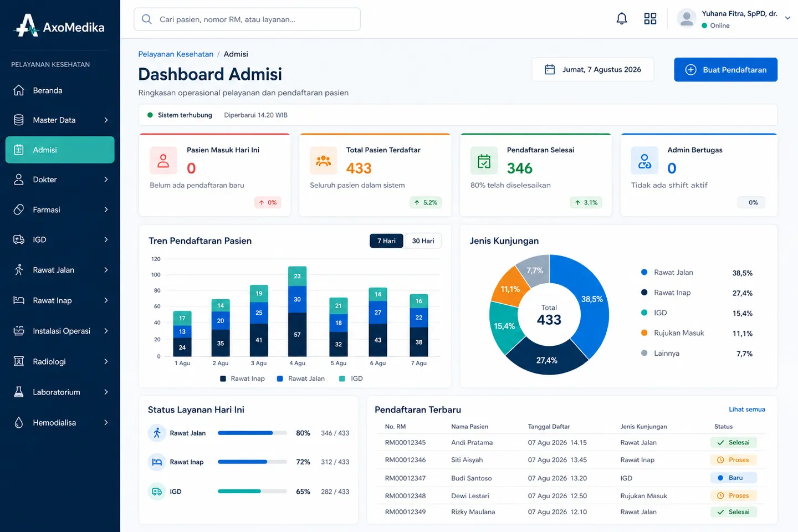This screenshot has height=532, width=798.
Task: Select Laboratorium in the sidebar
Action: 60,392
